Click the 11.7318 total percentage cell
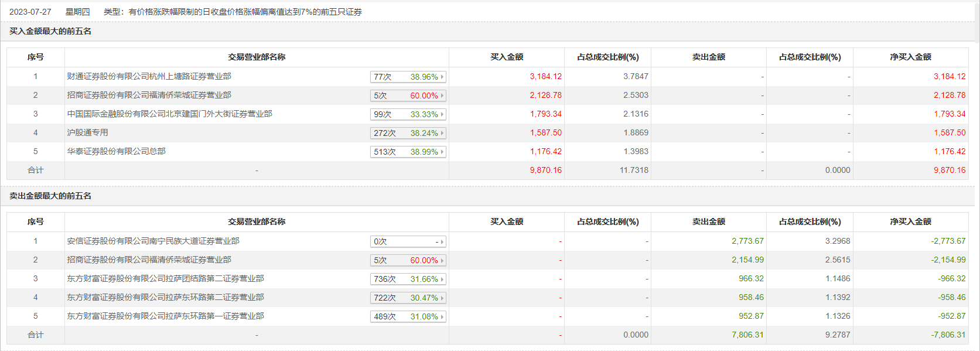 [634, 170]
